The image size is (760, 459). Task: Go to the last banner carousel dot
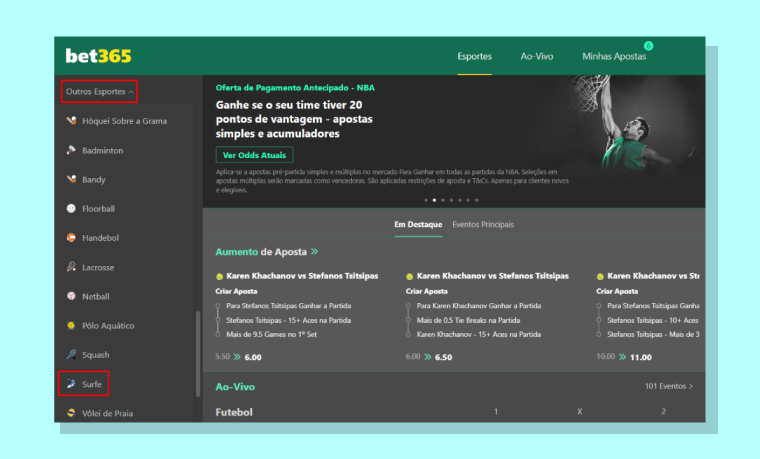click(x=476, y=200)
